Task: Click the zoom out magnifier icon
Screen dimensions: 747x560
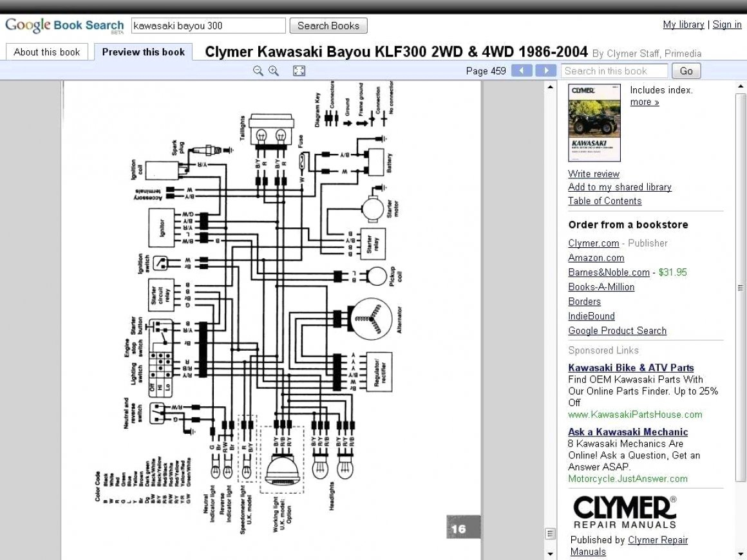Action: pos(258,71)
